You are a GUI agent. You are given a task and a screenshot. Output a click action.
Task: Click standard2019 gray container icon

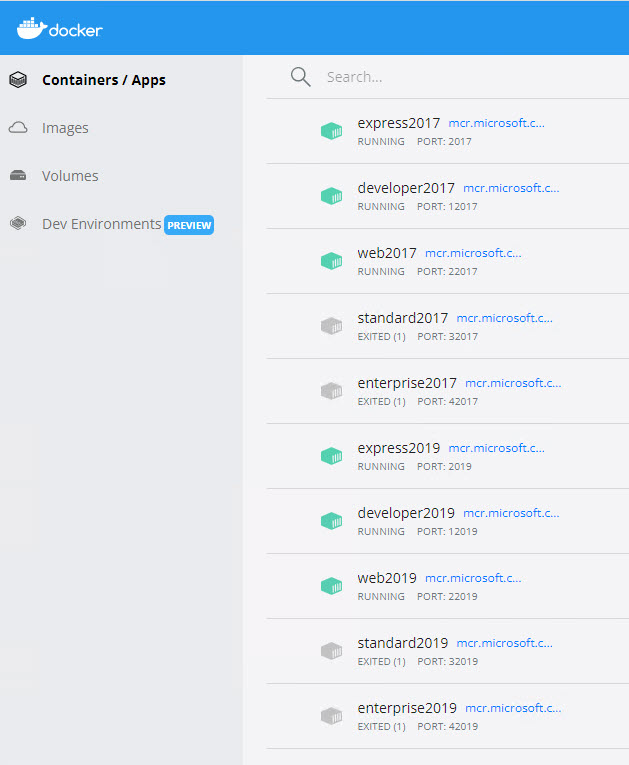pyautogui.click(x=331, y=650)
